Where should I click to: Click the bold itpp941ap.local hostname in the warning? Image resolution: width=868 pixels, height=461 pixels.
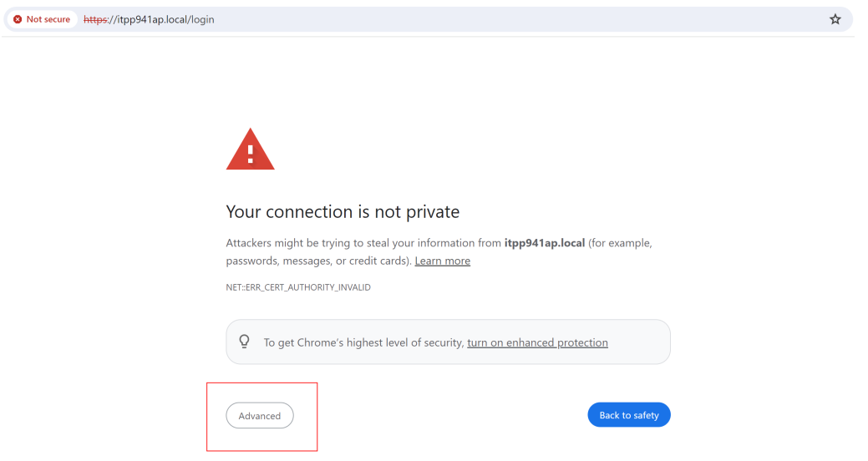coord(544,243)
